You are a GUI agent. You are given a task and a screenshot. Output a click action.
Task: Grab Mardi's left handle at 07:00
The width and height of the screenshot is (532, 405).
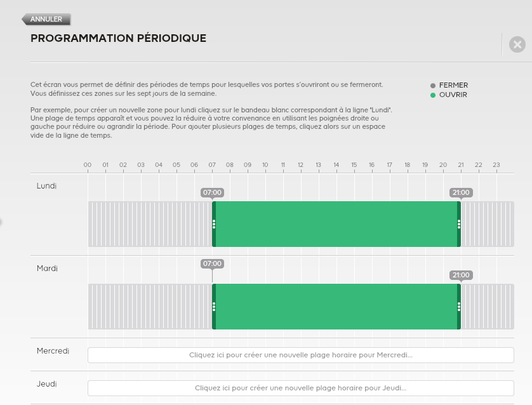coord(214,307)
